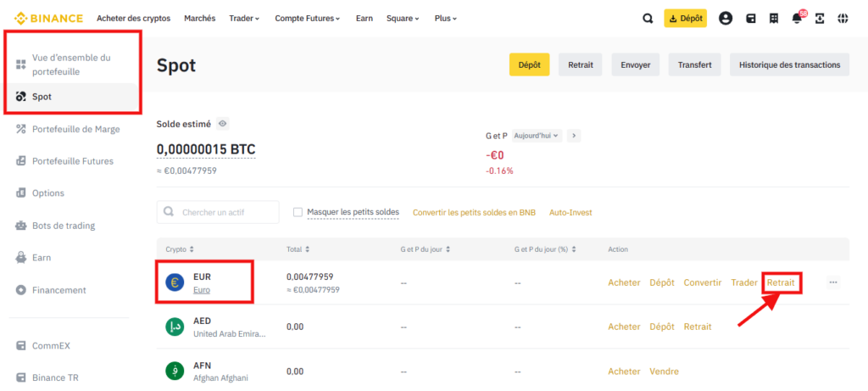Expand the Trader menu
The image size is (868, 391).
pyautogui.click(x=244, y=19)
